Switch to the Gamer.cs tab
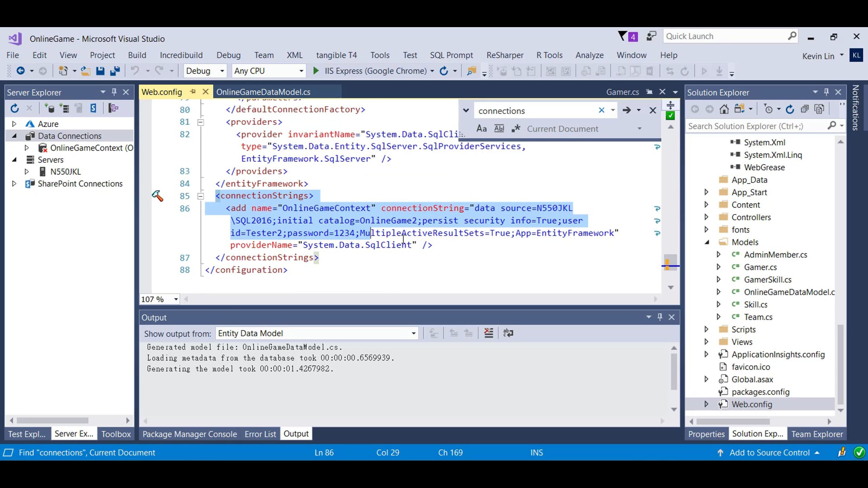 click(623, 92)
